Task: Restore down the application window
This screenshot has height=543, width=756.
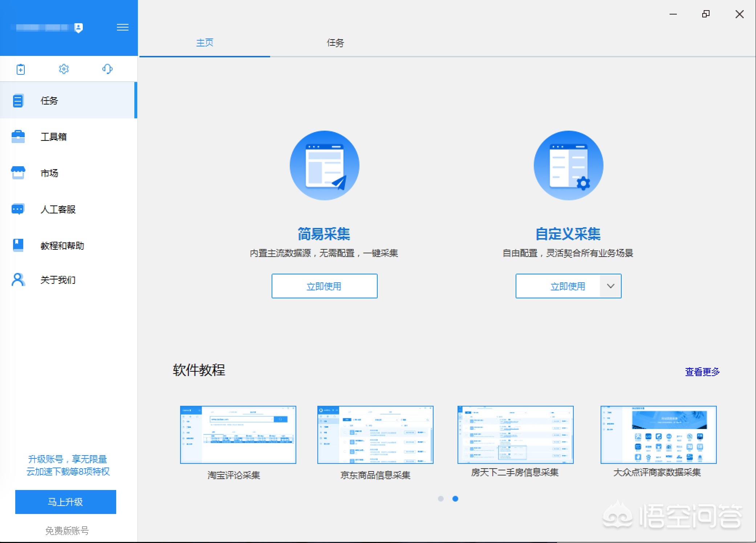Action: (x=706, y=14)
